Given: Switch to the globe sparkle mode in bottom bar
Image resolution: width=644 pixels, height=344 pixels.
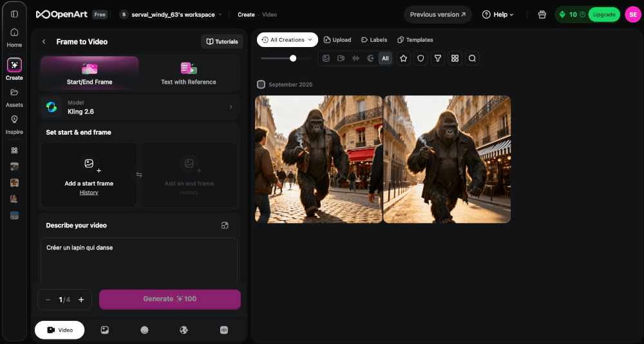Looking at the screenshot, I should click(184, 330).
